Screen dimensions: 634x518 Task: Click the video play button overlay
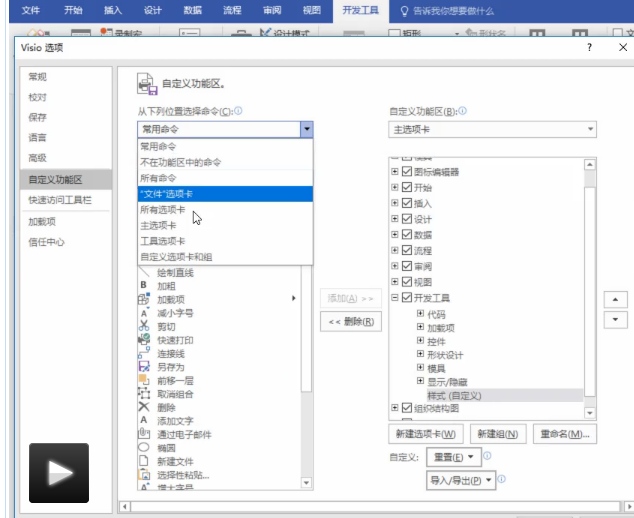(x=59, y=473)
